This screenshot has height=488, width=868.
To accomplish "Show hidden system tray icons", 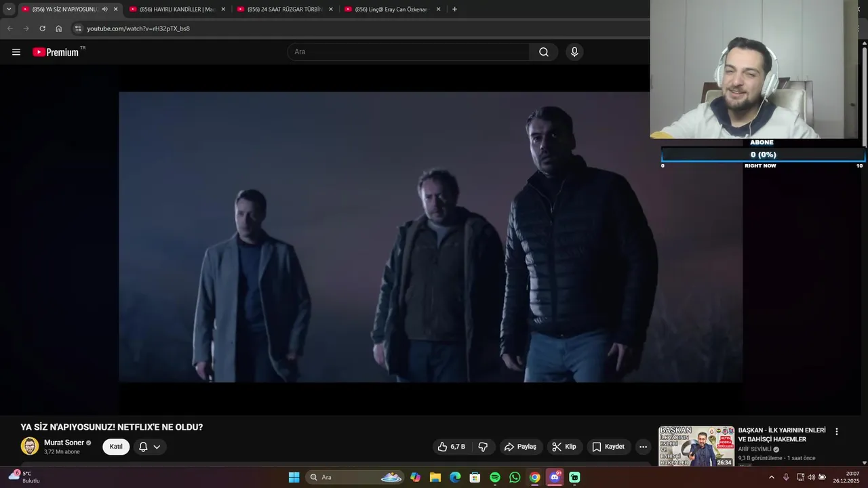I will click(771, 477).
